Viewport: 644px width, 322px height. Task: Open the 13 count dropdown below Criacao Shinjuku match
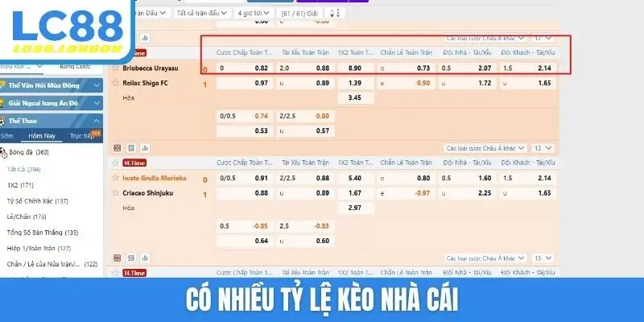pyautogui.click(x=543, y=258)
